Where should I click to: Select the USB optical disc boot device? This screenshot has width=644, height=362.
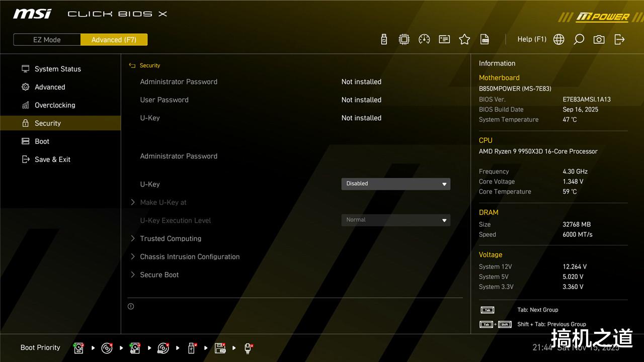[x=163, y=347]
